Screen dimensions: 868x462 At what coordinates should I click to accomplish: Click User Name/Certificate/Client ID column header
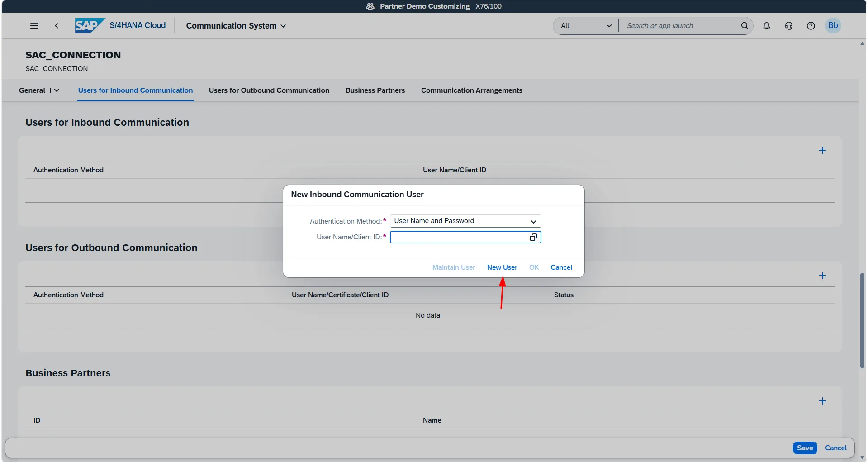340,295
